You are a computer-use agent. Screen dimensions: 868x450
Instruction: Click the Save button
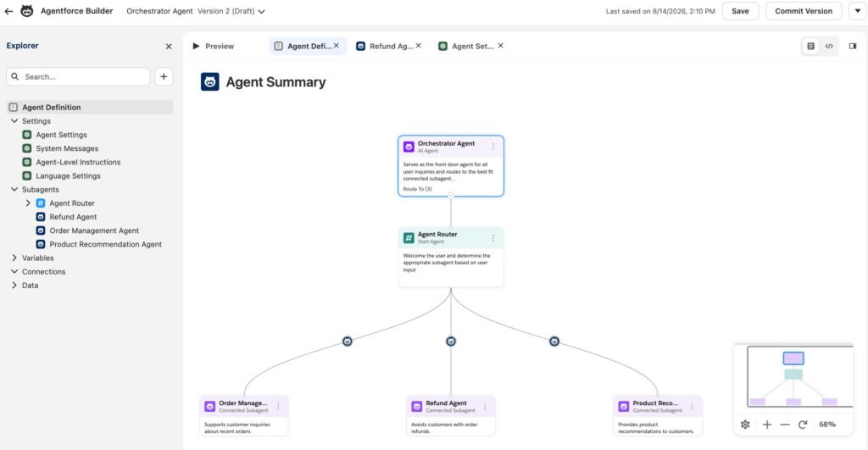pyautogui.click(x=740, y=11)
